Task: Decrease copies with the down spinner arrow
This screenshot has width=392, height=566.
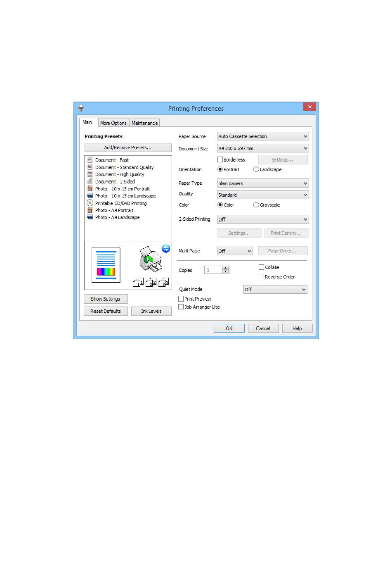Action: pos(225,272)
